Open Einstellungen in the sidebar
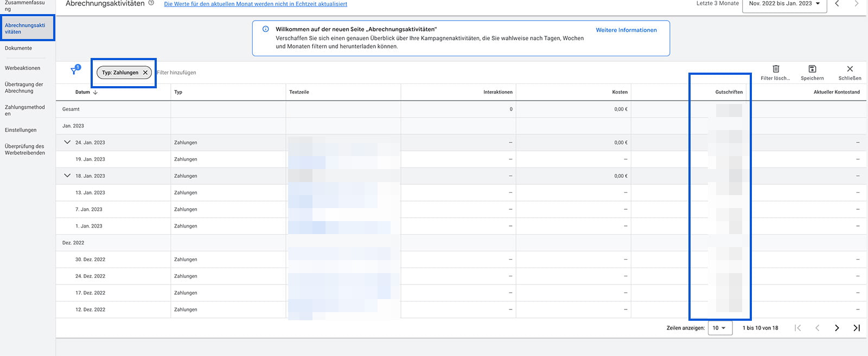This screenshot has height=356, width=868. click(x=21, y=130)
